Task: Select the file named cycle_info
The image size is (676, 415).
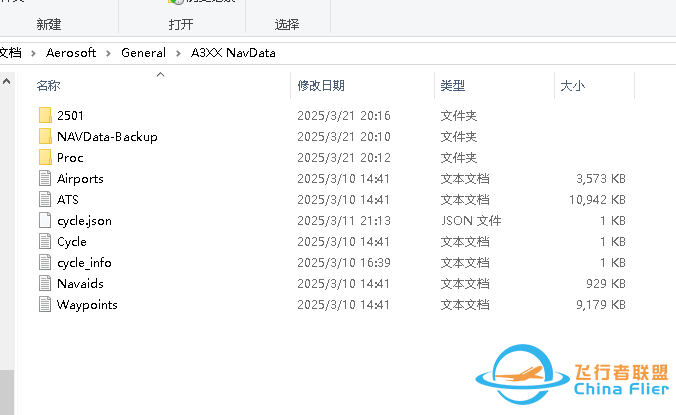Action: [84, 263]
